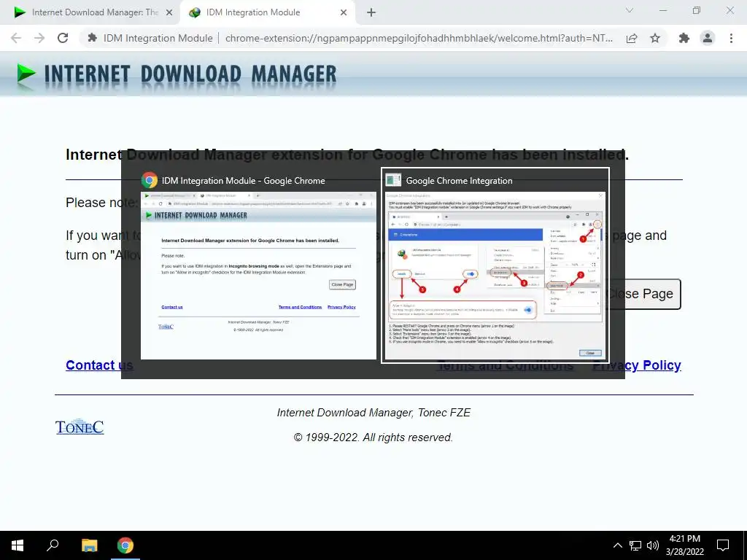Open the Terms and Conditions link
747x560 pixels.
click(505, 365)
